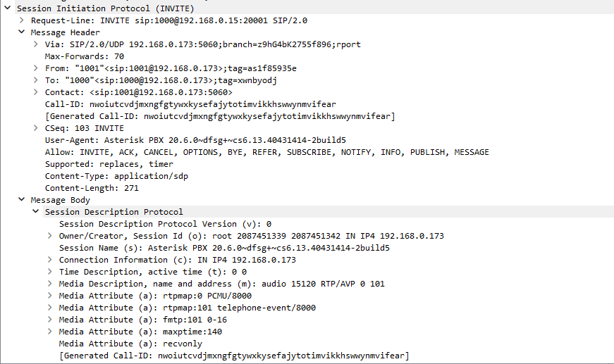Select the Call-ID header line
Screen dimensions: 614x364
[x=190, y=104]
